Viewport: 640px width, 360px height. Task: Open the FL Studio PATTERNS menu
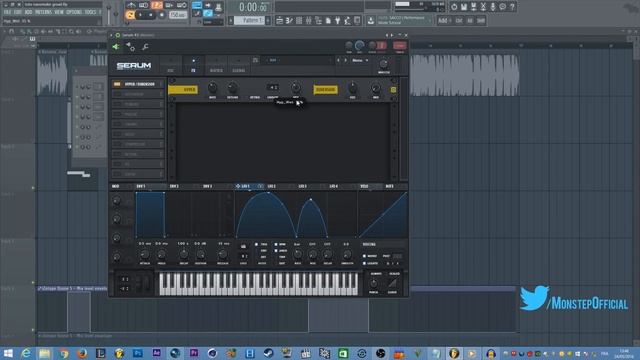(43, 12)
